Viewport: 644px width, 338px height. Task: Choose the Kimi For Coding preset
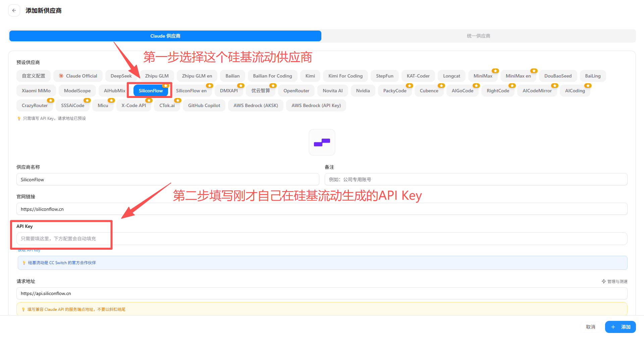click(345, 76)
